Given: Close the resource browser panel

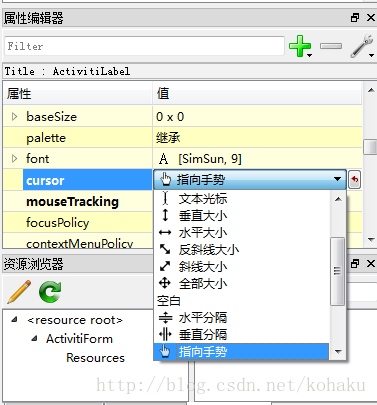Looking at the screenshot, I should (371, 264).
